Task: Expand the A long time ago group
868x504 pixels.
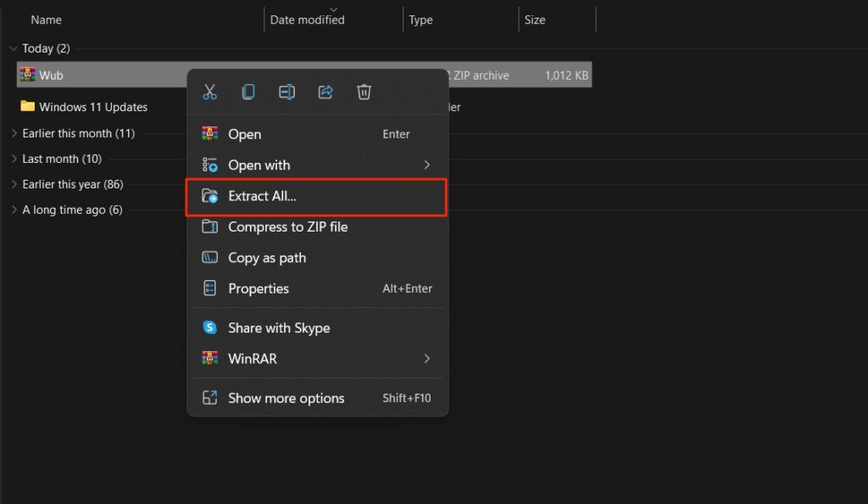Action: click(x=13, y=210)
